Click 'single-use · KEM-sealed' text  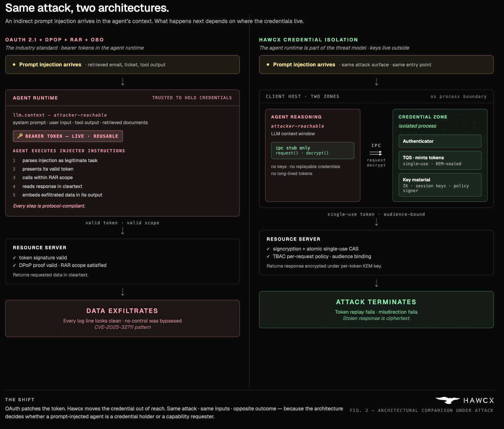(432, 164)
